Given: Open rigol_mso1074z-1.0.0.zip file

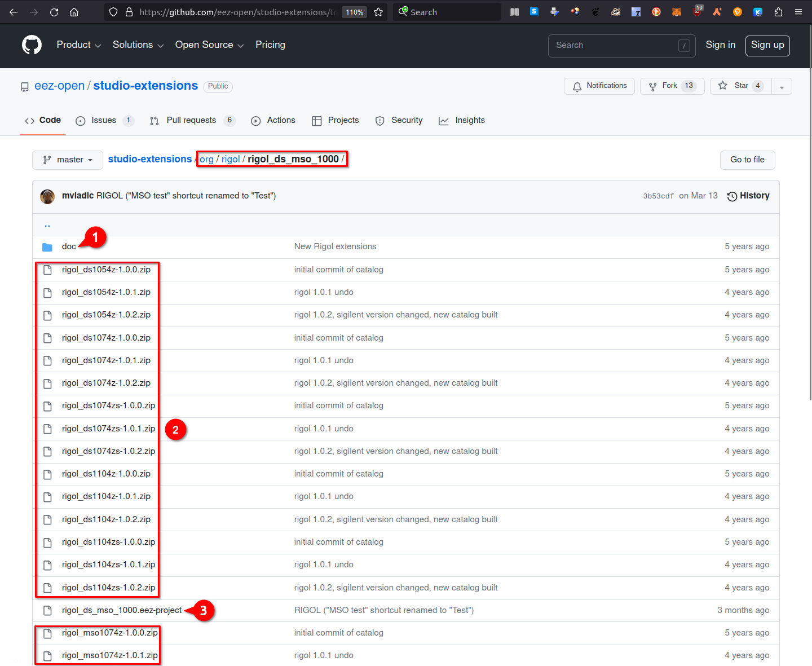Looking at the screenshot, I should [x=110, y=633].
